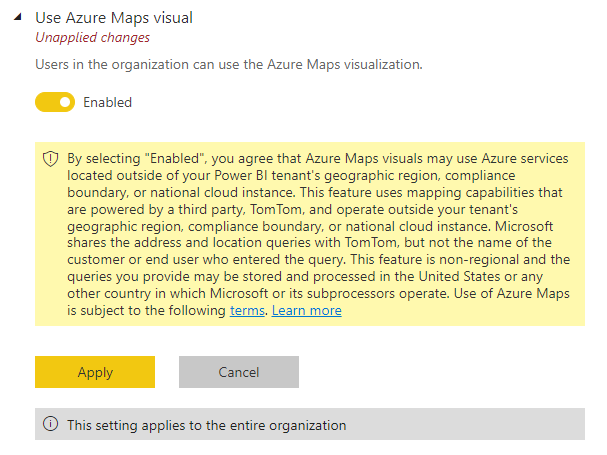This screenshot has height=455, width=607.
Task: Click the Use Azure Maps visual heading
Action: [x=114, y=18]
